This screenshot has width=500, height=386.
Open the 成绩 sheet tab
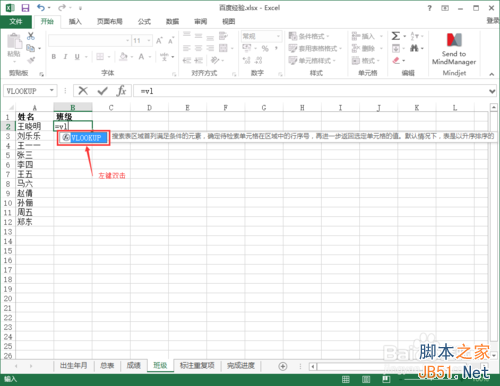point(134,365)
